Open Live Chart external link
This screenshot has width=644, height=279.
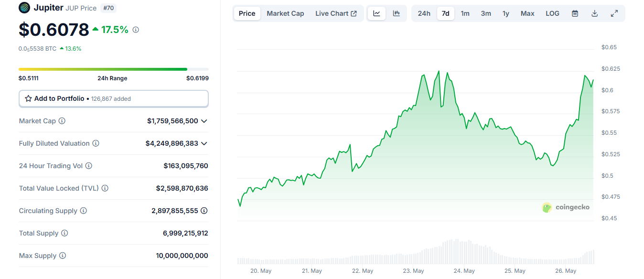(336, 13)
